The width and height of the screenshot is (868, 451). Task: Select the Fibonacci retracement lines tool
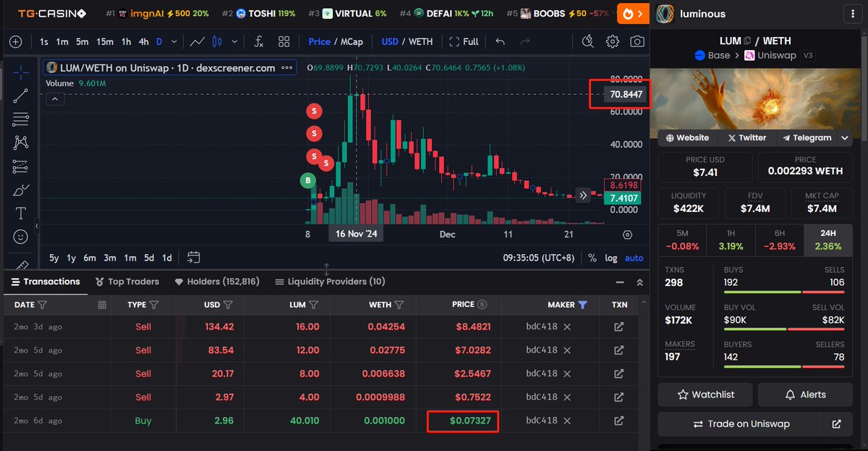click(x=20, y=119)
